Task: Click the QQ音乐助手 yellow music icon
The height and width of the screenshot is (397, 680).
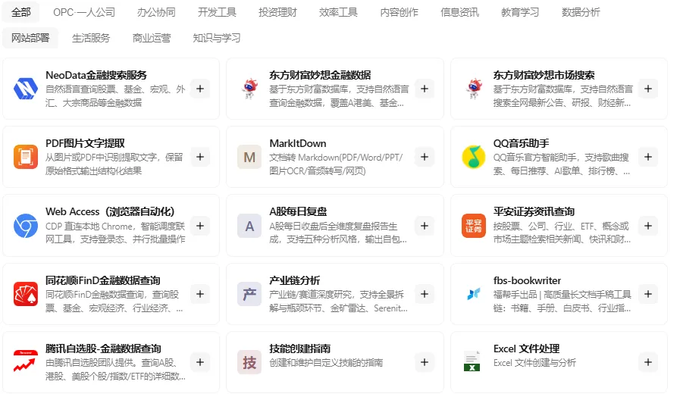Action: point(474,157)
